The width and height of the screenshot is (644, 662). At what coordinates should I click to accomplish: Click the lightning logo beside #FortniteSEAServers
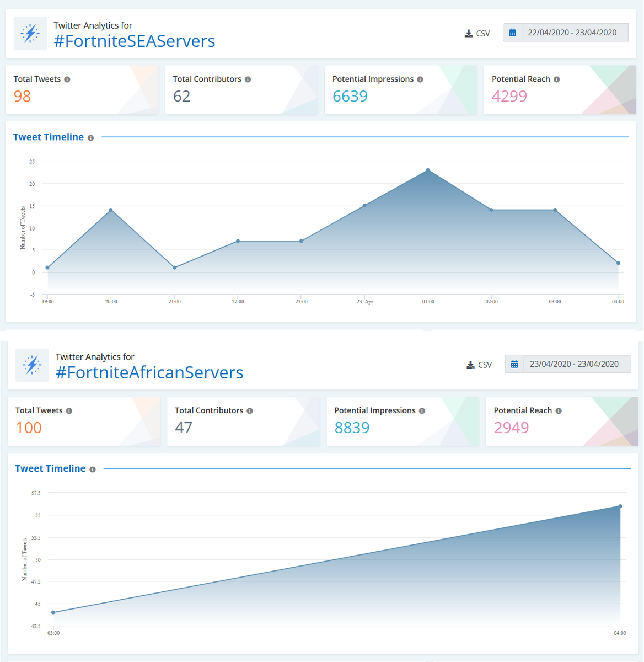pyautogui.click(x=30, y=34)
